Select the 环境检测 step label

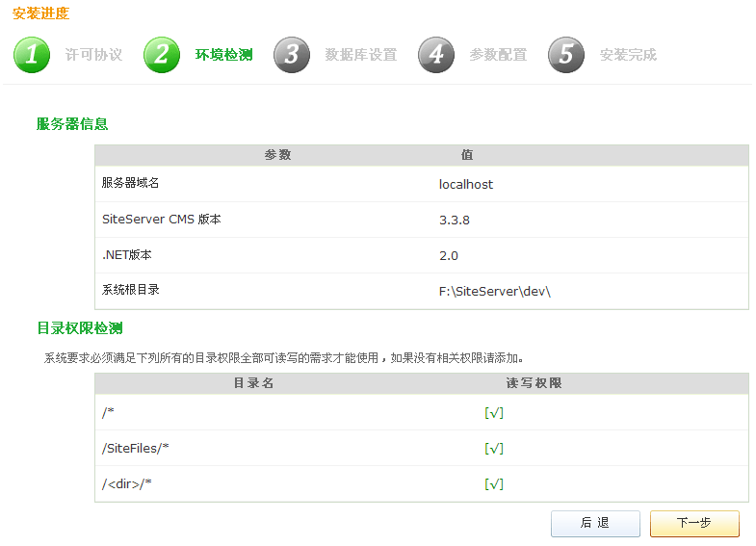(223, 55)
